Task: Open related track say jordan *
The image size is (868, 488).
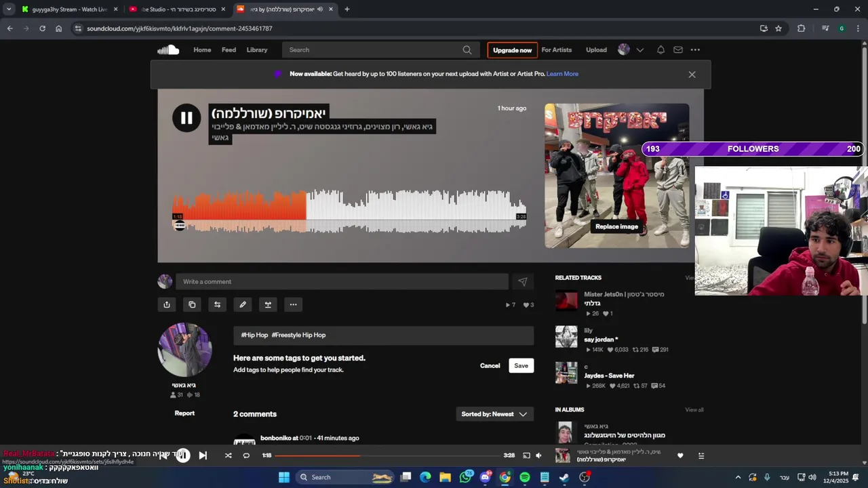Action: click(601, 340)
